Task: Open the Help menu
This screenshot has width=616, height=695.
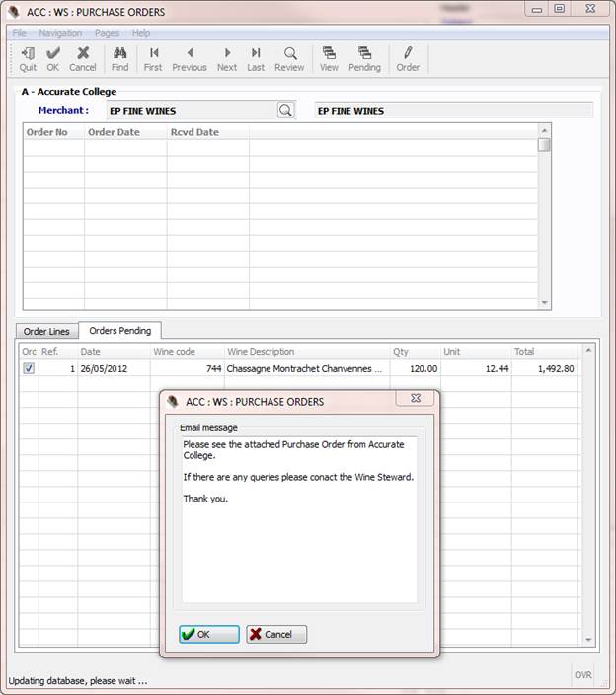Action: point(141,33)
